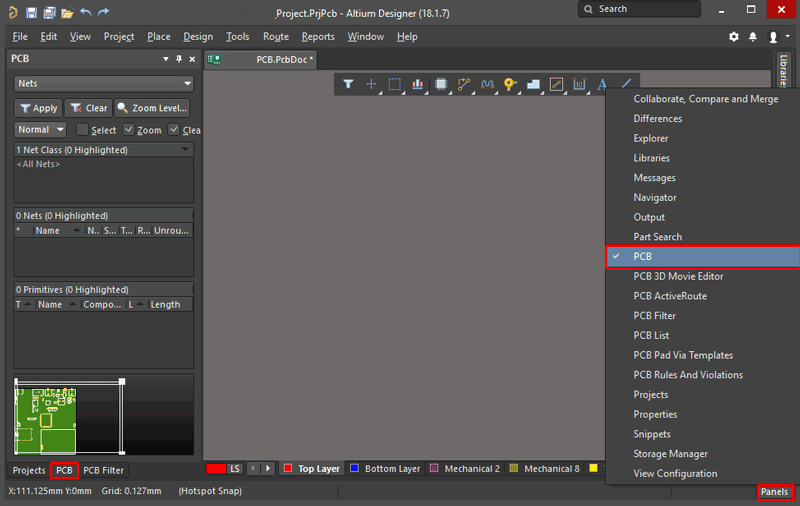Select the <All Nets> row
The width and height of the screenshot is (800, 506).
[x=104, y=164]
